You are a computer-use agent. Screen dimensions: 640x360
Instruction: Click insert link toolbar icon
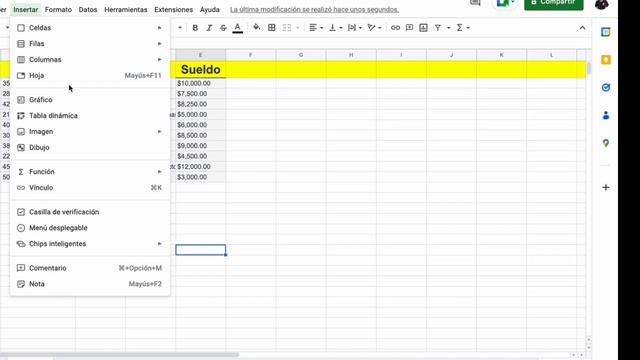click(395, 28)
